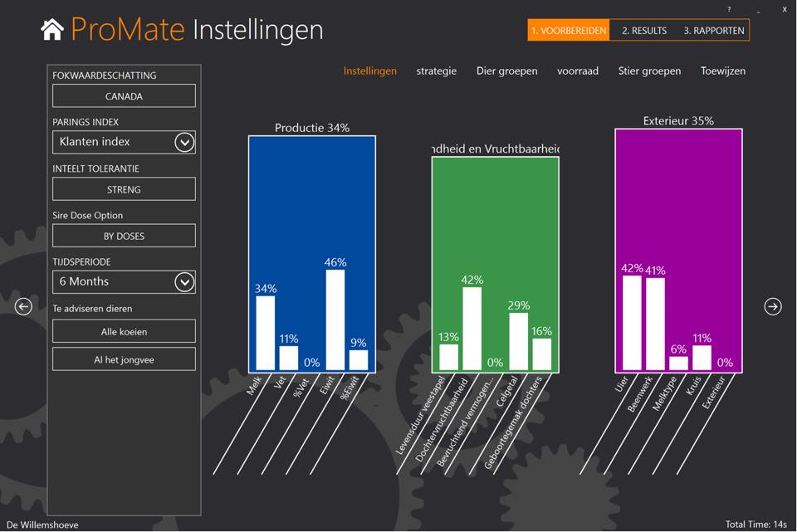Open step 2. RESULTS
Image resolution: width=797 pixels, height=532 pixels.
pos(644,31)
